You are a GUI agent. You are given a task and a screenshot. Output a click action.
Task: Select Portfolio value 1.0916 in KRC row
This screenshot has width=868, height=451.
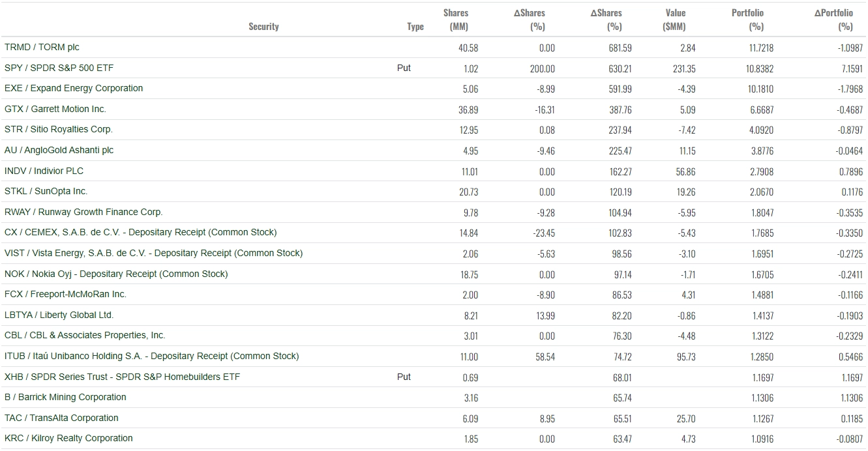pos(761,439)
